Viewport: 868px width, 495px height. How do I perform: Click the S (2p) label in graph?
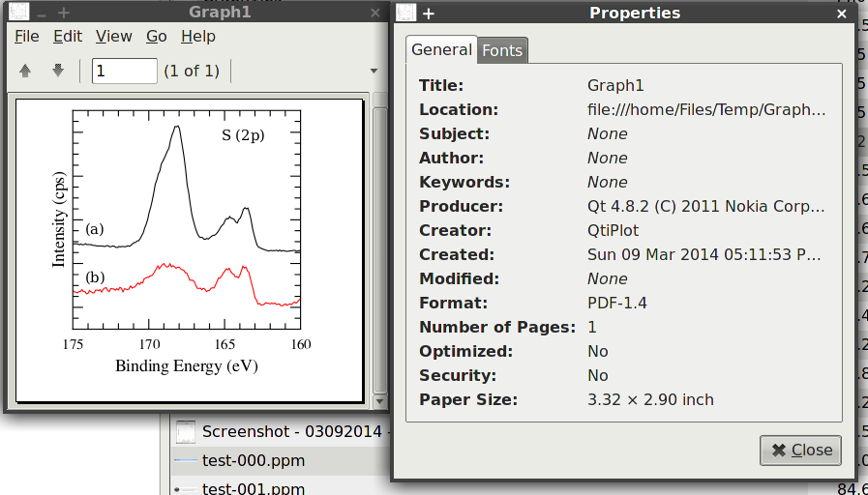243,135
